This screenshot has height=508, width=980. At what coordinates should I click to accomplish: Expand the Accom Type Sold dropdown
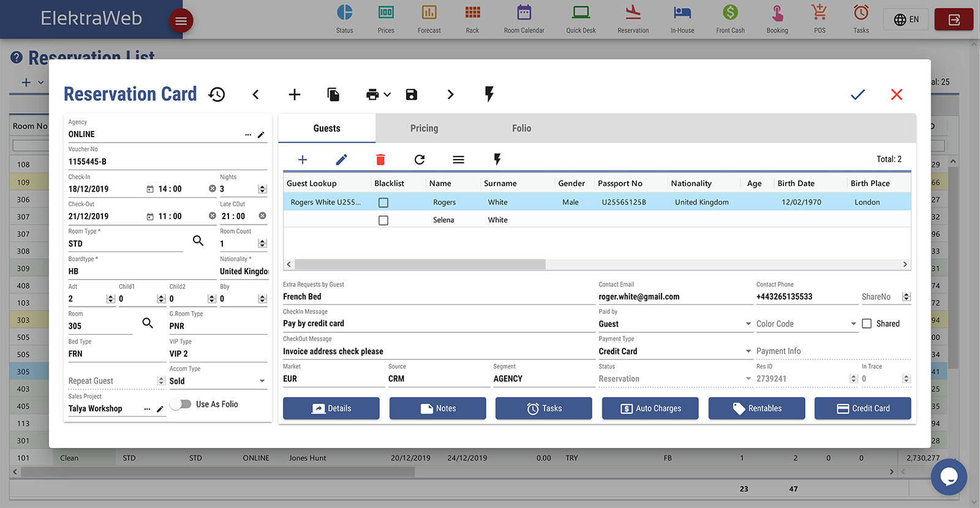click(262, 381)
